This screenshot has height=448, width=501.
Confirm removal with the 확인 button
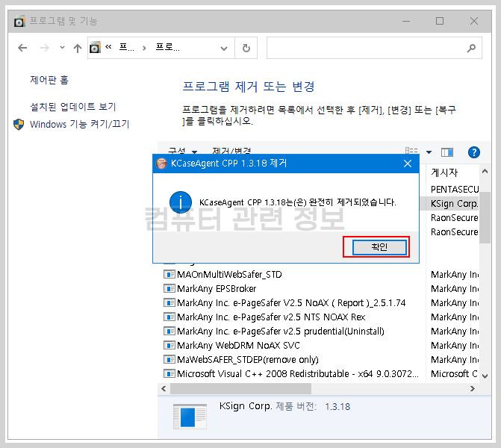point(379,247)
